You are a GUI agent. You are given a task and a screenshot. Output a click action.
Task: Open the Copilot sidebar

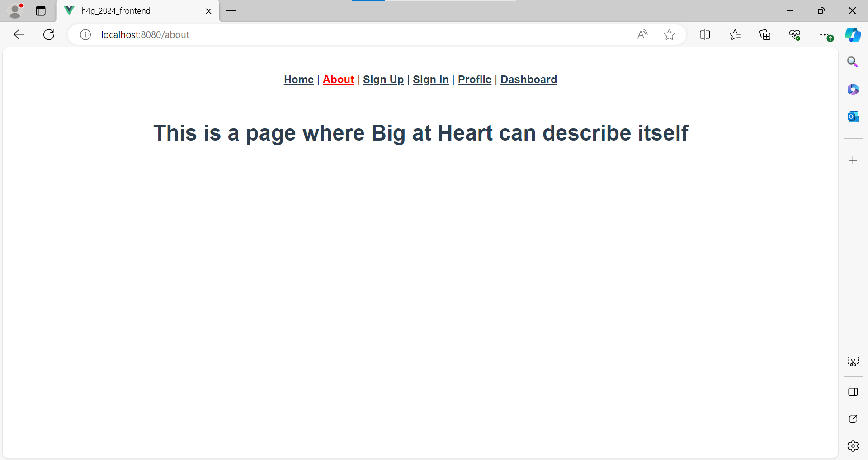(x=853, y=34)
